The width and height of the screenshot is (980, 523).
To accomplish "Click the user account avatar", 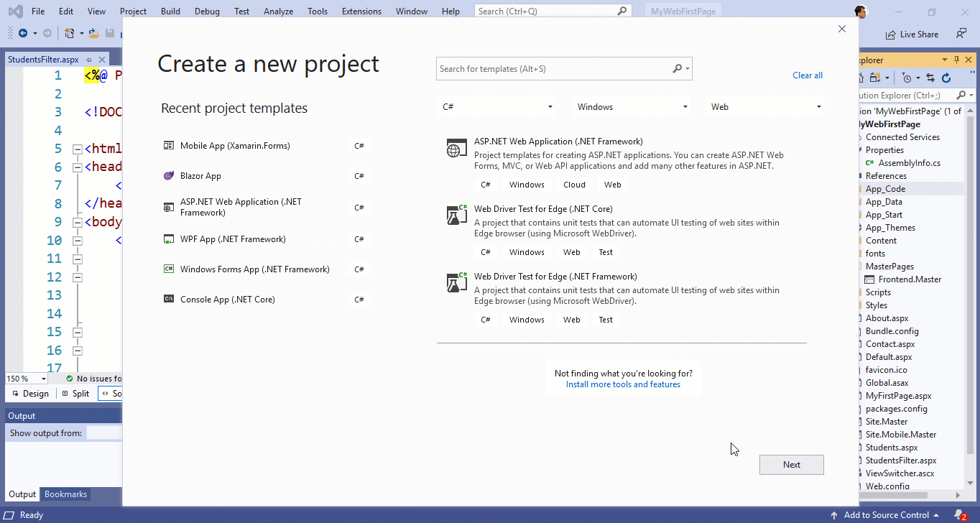I will pos(861,11).
